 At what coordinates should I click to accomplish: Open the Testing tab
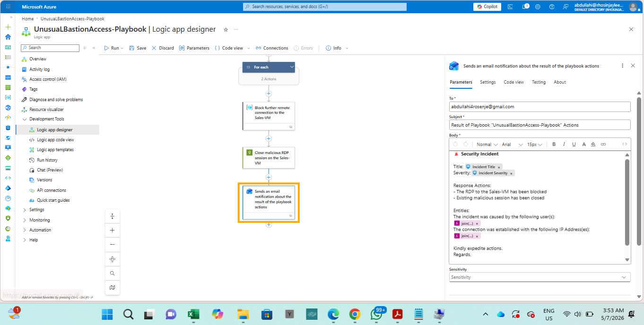[x=539, y=82]
